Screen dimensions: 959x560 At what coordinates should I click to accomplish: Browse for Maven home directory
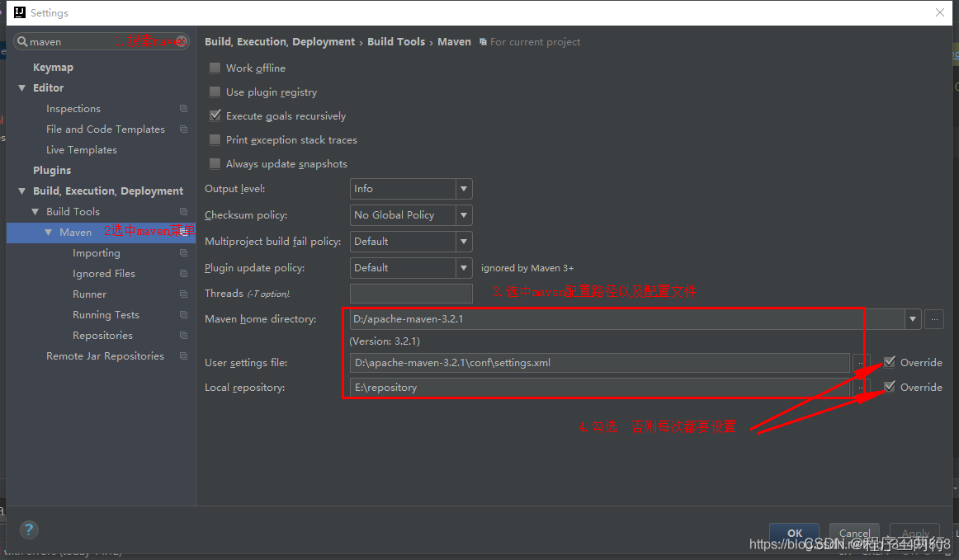pyautogui.click(x=934, y=319)
